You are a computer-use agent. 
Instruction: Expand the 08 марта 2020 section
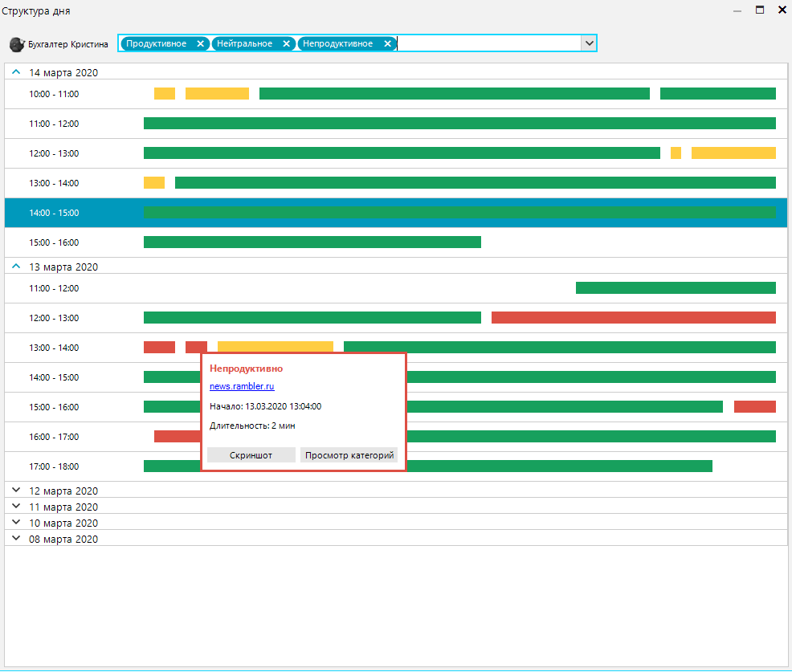(x=16, y=538)
